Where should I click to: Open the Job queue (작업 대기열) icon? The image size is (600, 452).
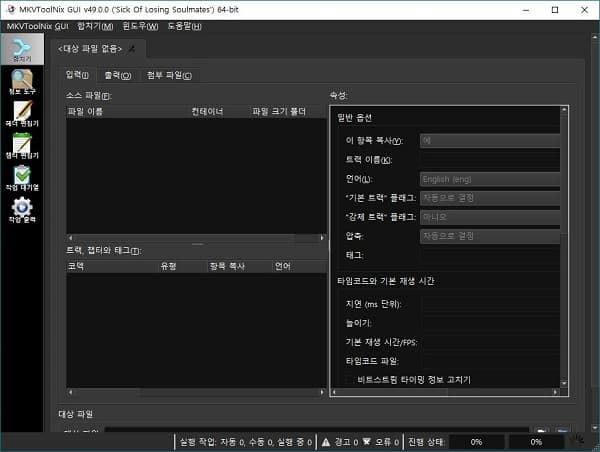(x=22, y=178)
